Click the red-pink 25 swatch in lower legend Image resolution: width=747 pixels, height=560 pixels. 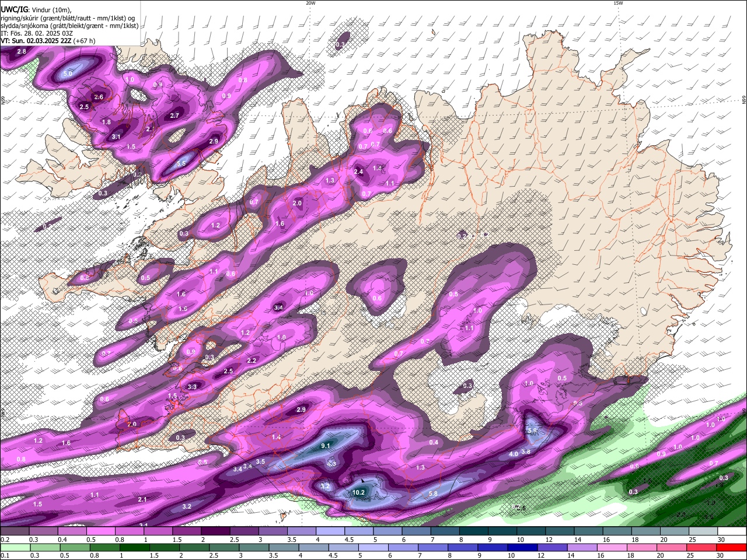(701, 547)
